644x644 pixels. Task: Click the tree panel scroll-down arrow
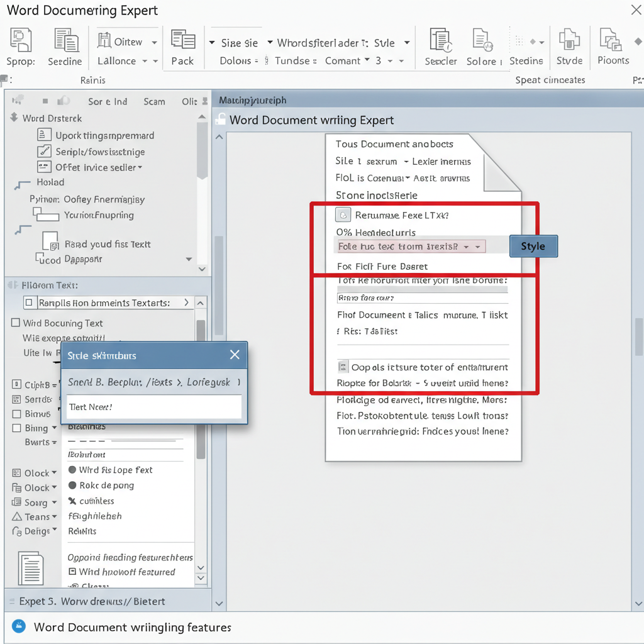coord(202,269)
